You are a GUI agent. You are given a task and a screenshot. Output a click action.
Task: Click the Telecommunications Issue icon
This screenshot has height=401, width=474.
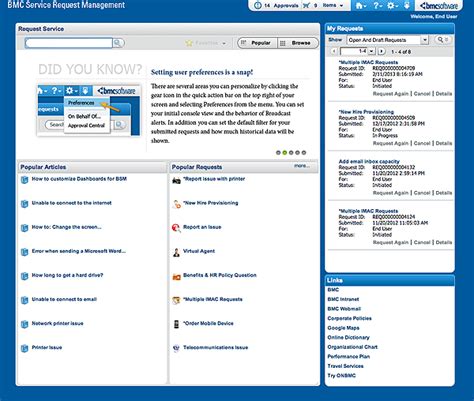click(176, 348)
